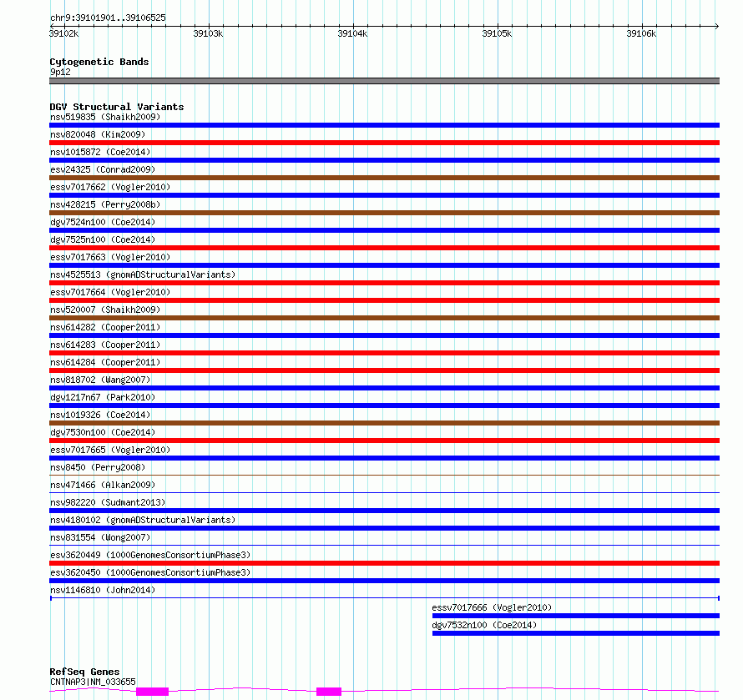The image size is (743, 700).
Task: Click second magenta CNTNAP3 exon block
Action: 329,692
